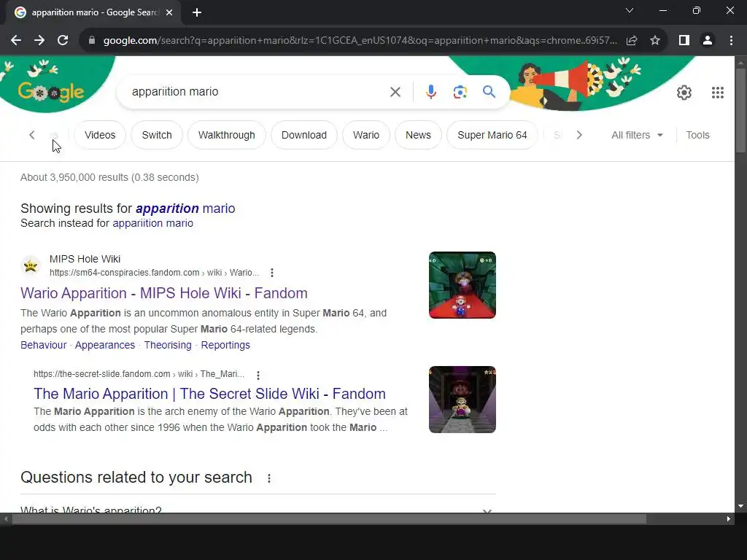Click the scroll-right arrow of horizontal scrollbar

point(729,519)
